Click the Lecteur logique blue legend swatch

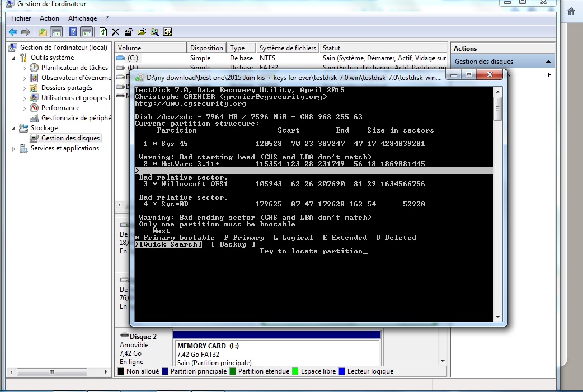click(342, 371)
